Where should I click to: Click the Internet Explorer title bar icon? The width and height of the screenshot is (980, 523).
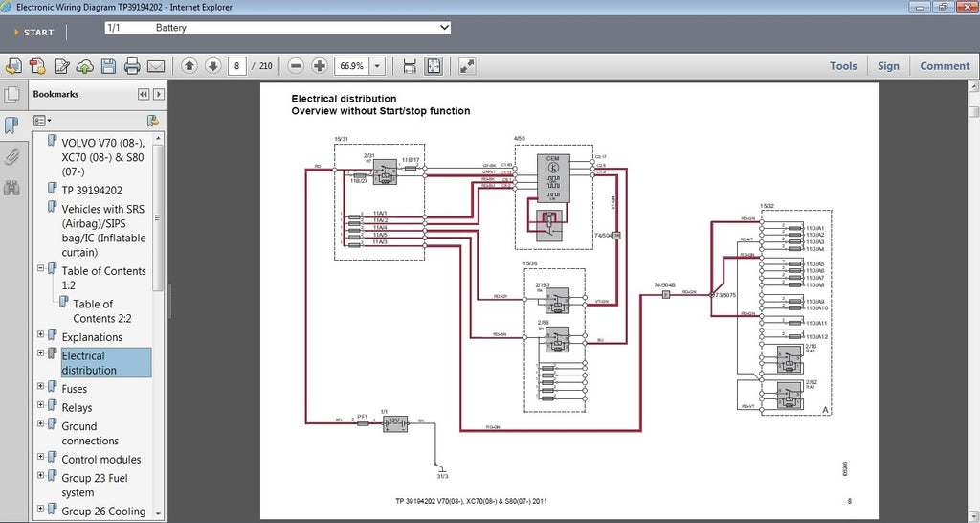7,7
